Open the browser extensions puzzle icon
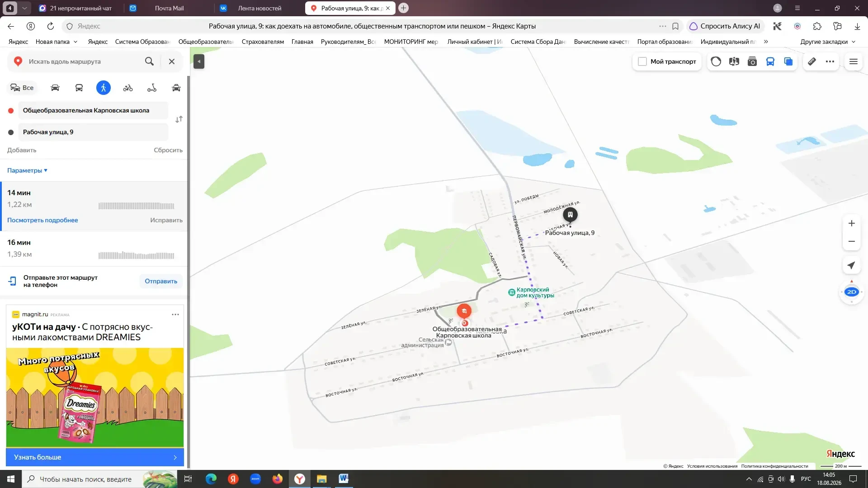 click(x=817, y=26)
